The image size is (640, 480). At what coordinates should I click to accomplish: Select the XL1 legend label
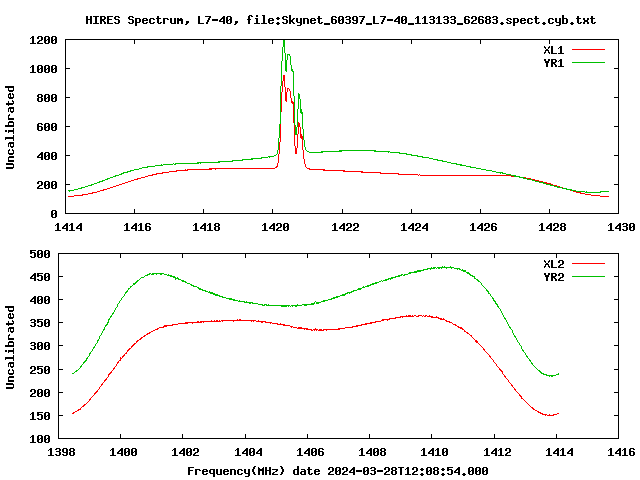tap(553, 50)
